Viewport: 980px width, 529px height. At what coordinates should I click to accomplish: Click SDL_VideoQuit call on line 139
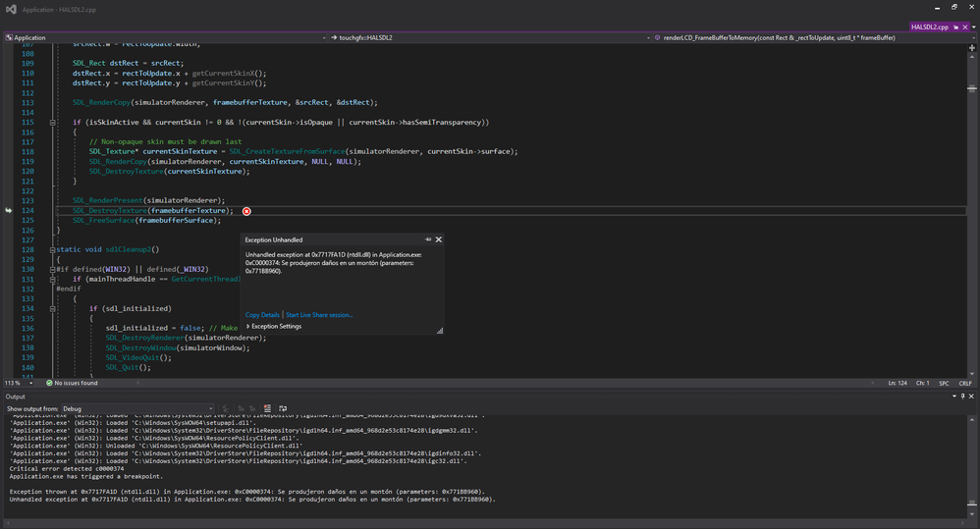(x=138, y=358)
